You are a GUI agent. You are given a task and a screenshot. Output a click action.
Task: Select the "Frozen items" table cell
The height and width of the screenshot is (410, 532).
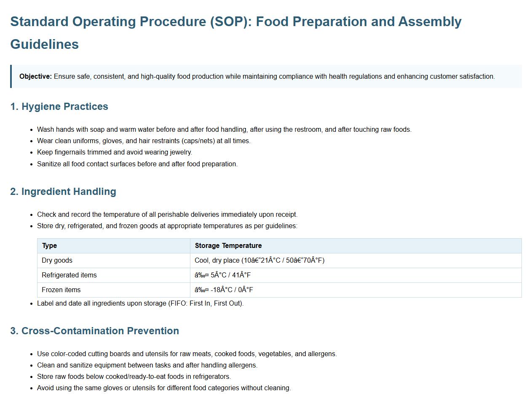coord(61,290)
